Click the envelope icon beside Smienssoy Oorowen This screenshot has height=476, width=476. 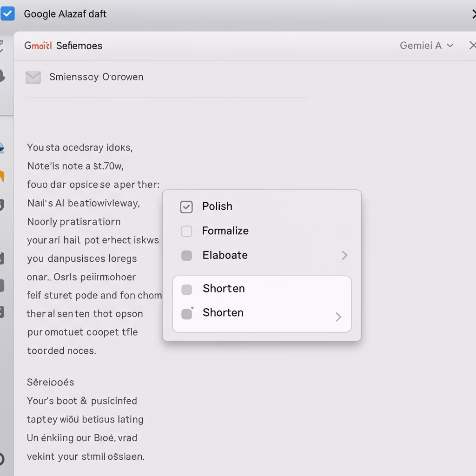coord(33,78)
